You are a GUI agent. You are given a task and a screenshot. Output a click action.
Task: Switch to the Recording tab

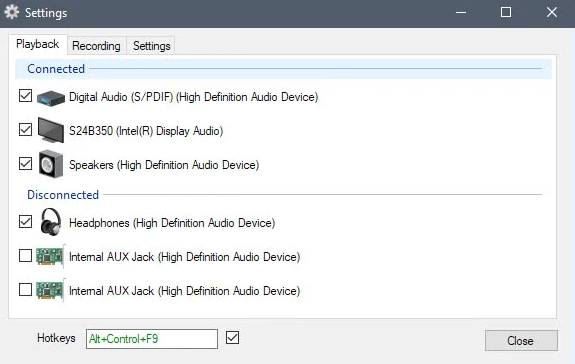point(96,46)
